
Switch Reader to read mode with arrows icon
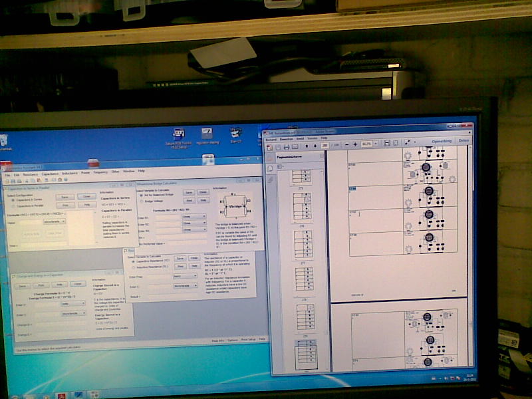click(407, 142)
